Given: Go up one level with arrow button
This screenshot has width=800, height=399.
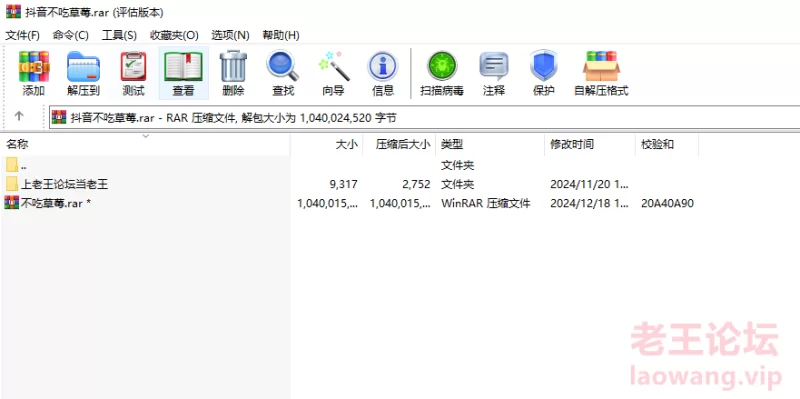Looking at the screenshot, I should [19, 116].
